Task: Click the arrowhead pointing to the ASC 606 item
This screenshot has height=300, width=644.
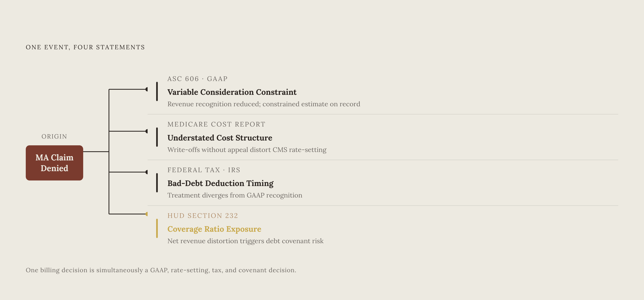Action: [146, 89]
